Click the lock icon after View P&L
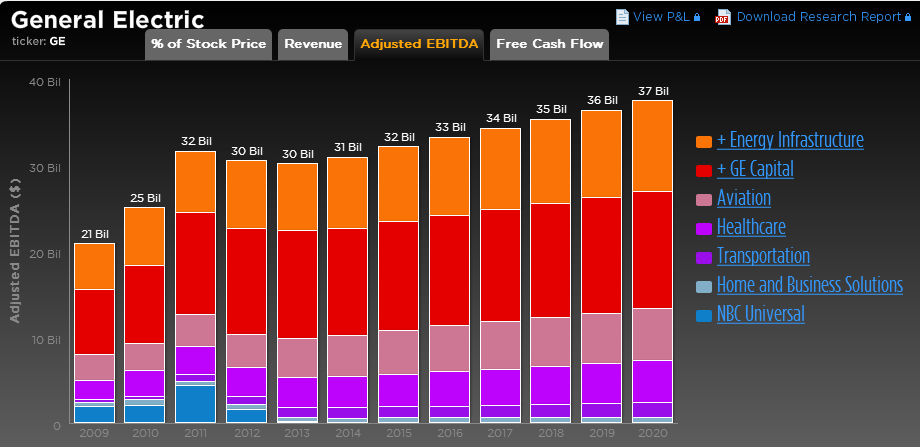The image size is (920, 447). pyautogui.click(x=696, y=17)
